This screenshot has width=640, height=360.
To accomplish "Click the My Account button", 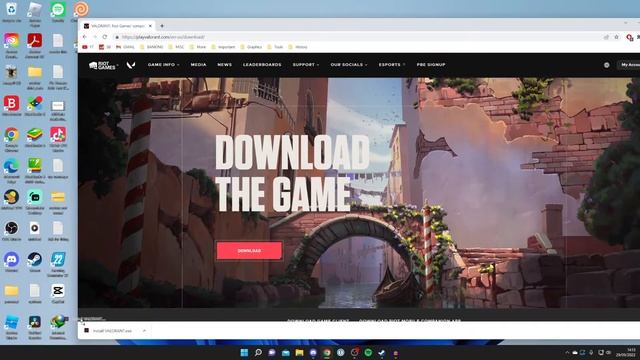I will tap(629, 64).
